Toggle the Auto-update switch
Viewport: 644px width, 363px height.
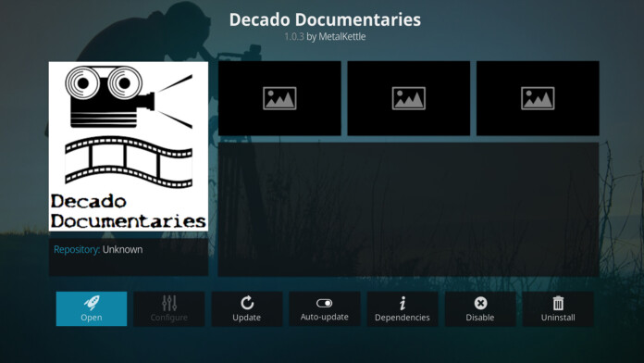tap(325, 303)
